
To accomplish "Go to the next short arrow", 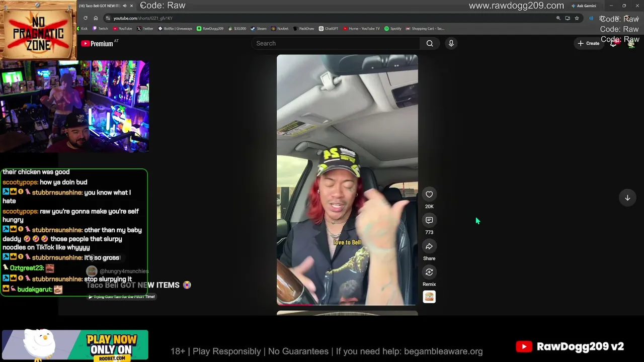I will click(627, 198).
